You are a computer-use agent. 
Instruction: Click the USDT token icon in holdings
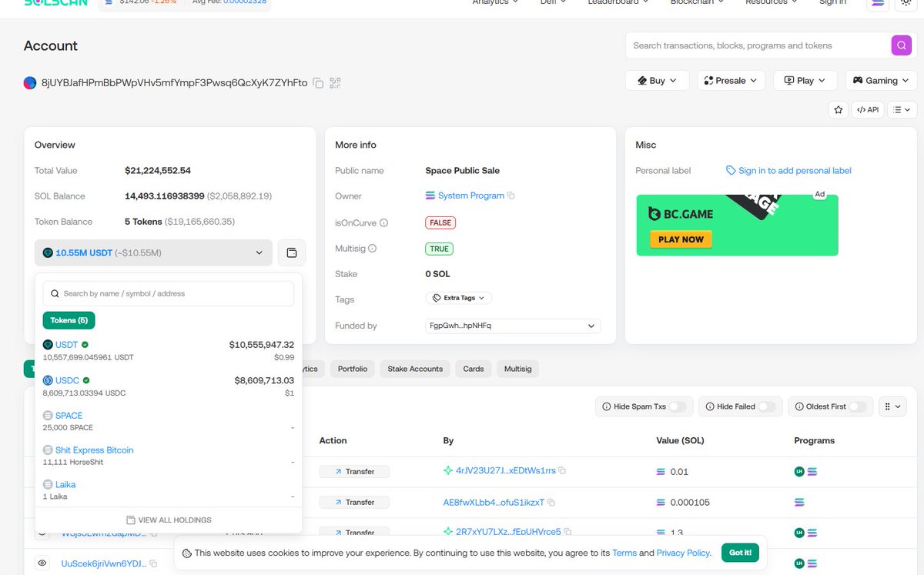pyautogui.click(x=48, y=345)
